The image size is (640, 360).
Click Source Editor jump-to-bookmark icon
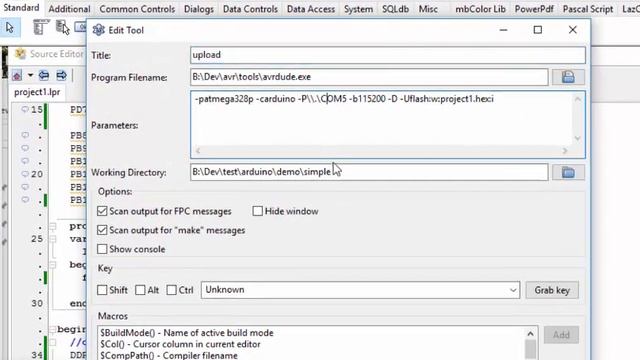tap(17, 76)
